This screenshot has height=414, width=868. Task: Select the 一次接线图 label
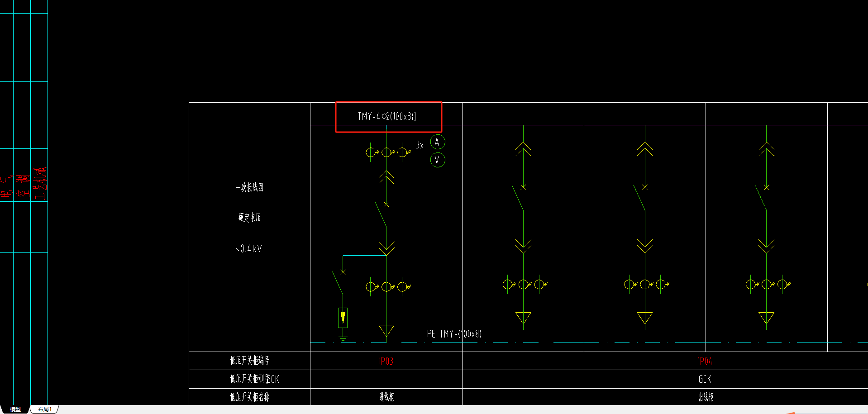pos(249,187)
